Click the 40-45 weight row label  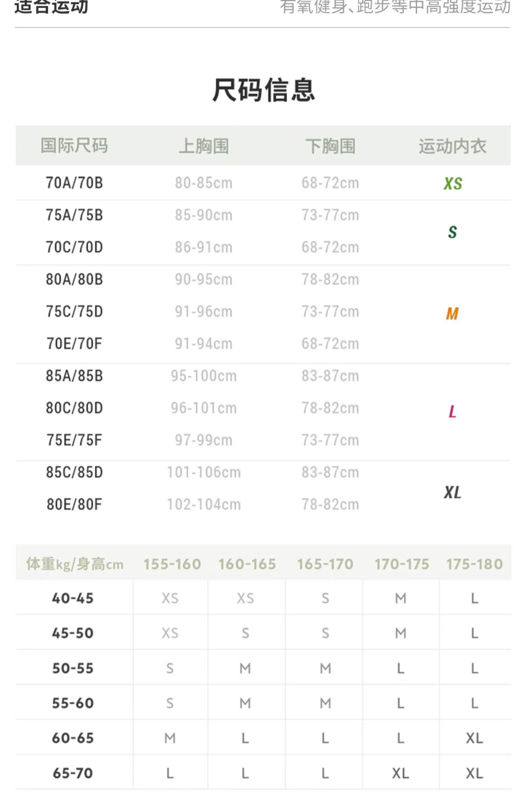pyautogui.click(x=73, y=598)
